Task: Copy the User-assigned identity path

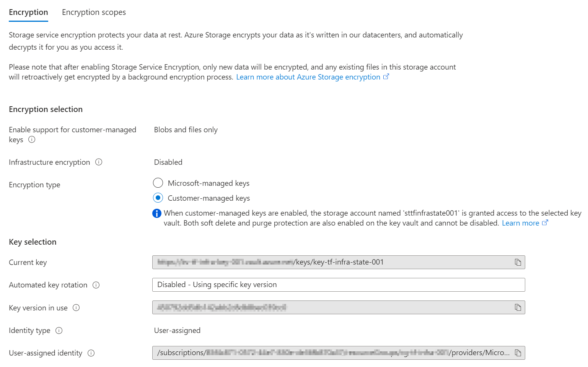Action: [x=518, y=353]
